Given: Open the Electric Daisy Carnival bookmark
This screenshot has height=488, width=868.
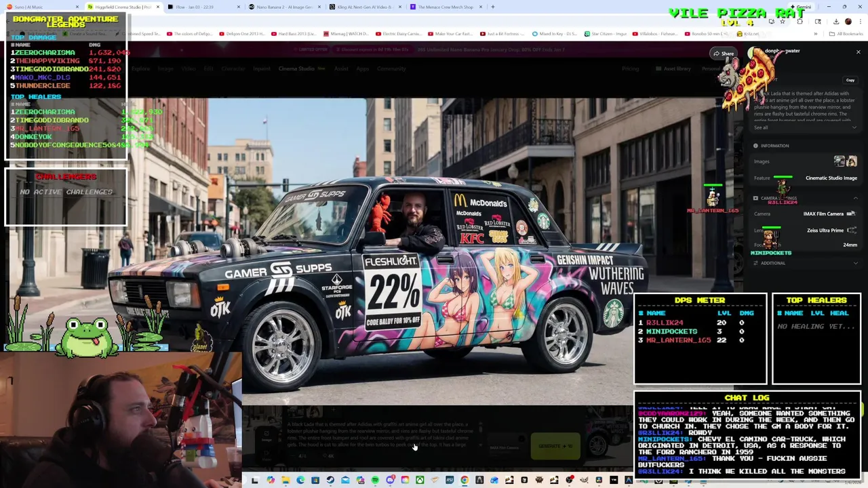Looking at the screenshot, I should [400, 33].
